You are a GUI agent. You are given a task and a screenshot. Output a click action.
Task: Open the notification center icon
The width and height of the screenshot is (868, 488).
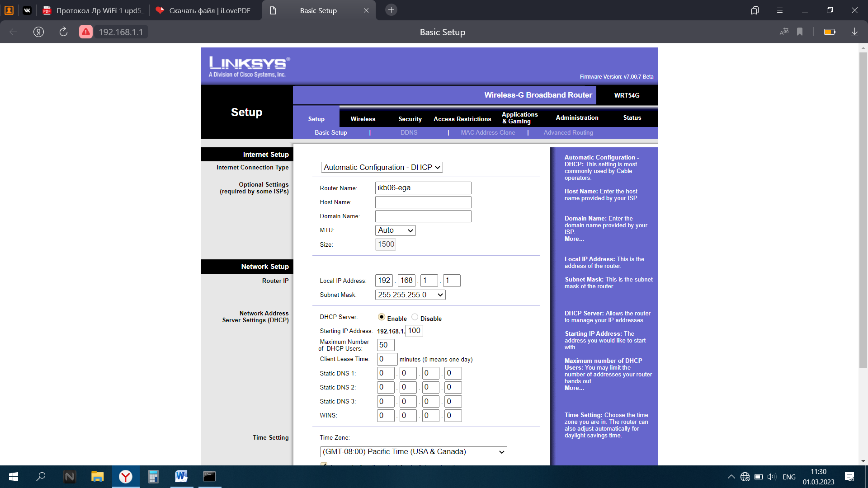(x=849, y=477)
